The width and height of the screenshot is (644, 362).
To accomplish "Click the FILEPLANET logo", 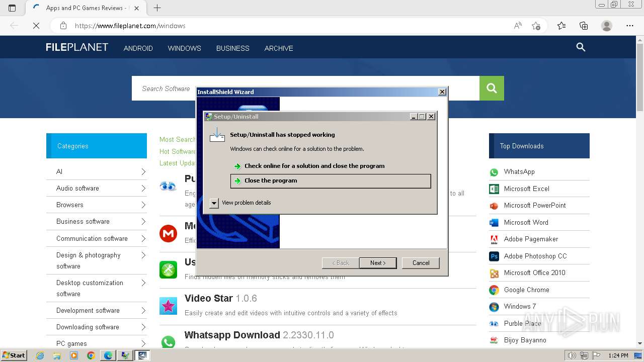I will (77, 47).
